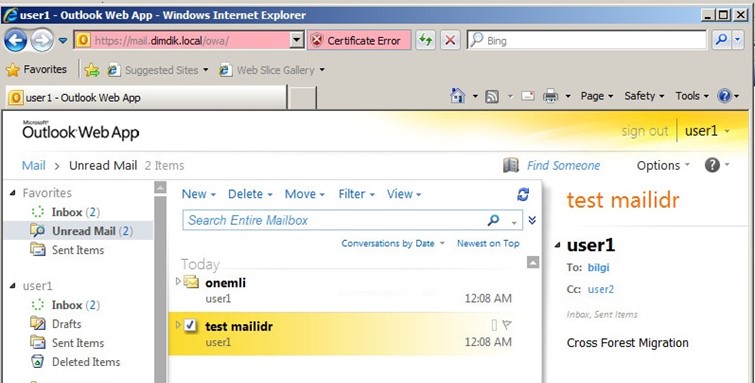Click the Search Entire Mailbox field

pyautogui.click(x=334, y=220)
